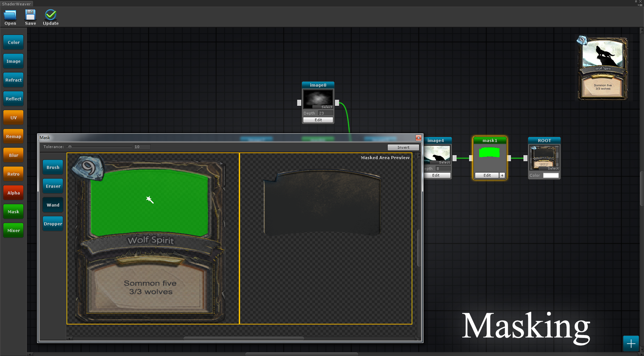Select the Dropper tool in Mask window
Screen dimensions: 644x356
click(x=53, y=223)
